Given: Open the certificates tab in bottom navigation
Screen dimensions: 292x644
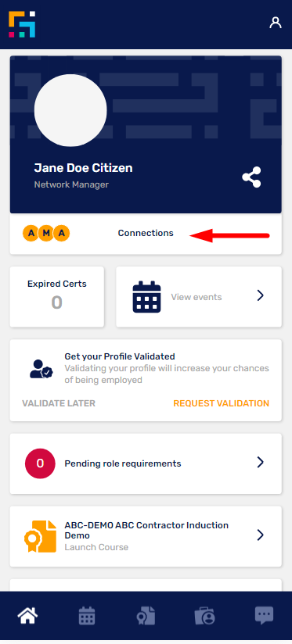Looking at the screenshot, I should click(146, 616).
